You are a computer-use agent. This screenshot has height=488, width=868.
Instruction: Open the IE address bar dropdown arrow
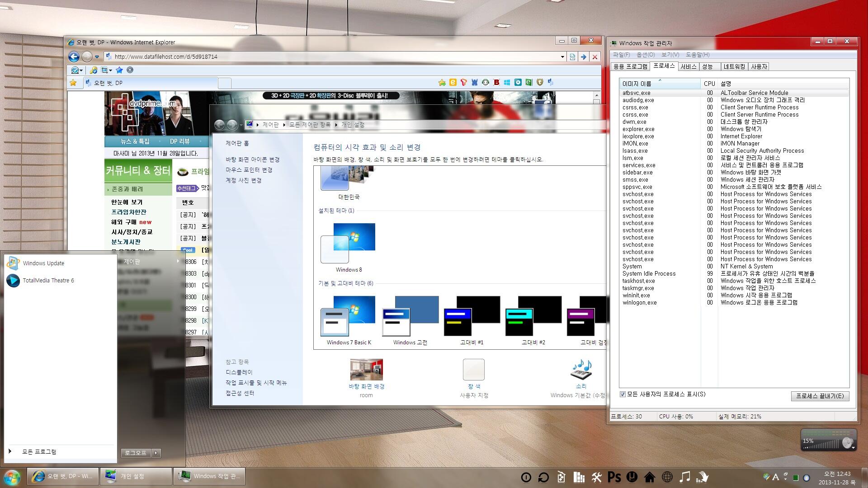(562, 57)
